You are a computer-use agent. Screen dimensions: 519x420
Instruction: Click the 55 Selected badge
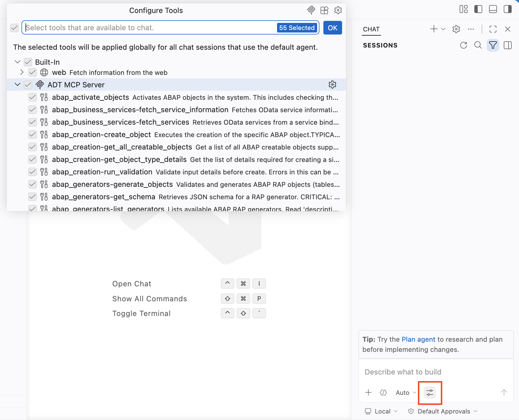297,28
